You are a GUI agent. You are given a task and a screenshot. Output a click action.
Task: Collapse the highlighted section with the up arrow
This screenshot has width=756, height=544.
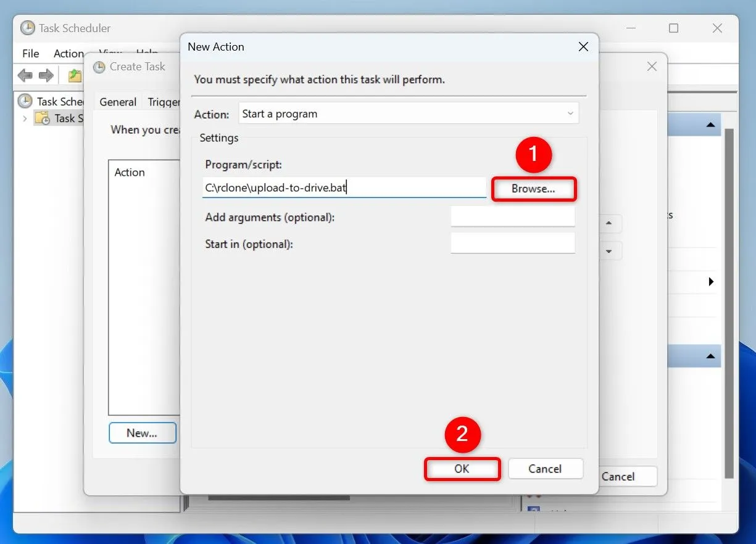[711, 356]
